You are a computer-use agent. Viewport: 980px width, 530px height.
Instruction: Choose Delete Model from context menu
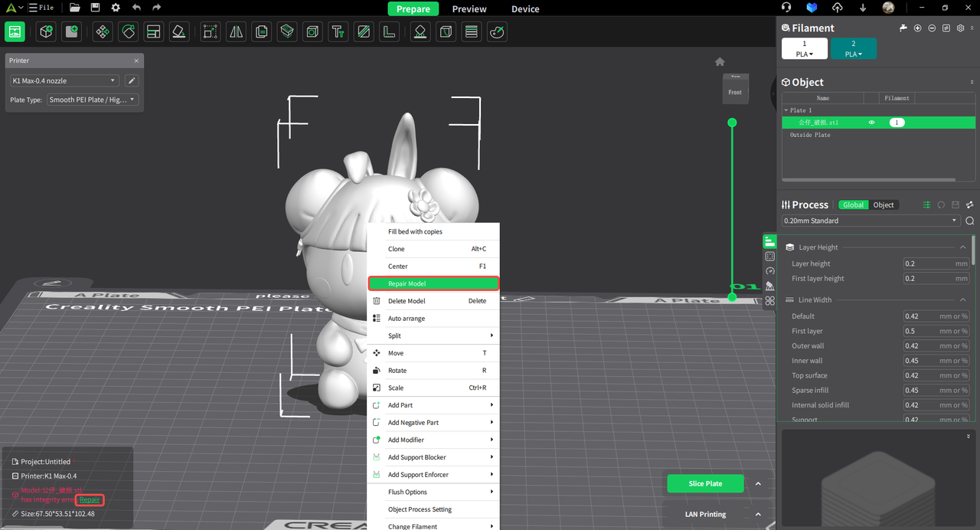433,301
